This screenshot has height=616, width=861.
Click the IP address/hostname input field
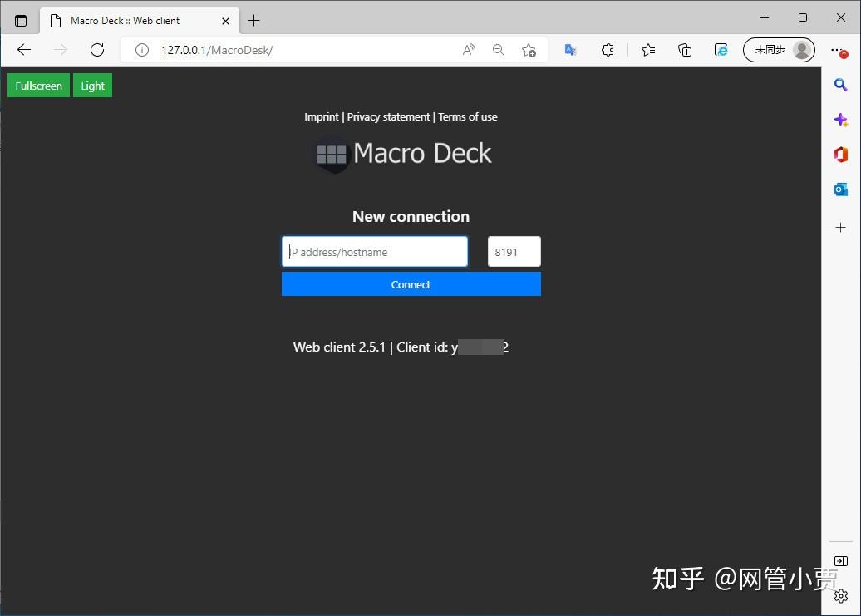(374, 251)
